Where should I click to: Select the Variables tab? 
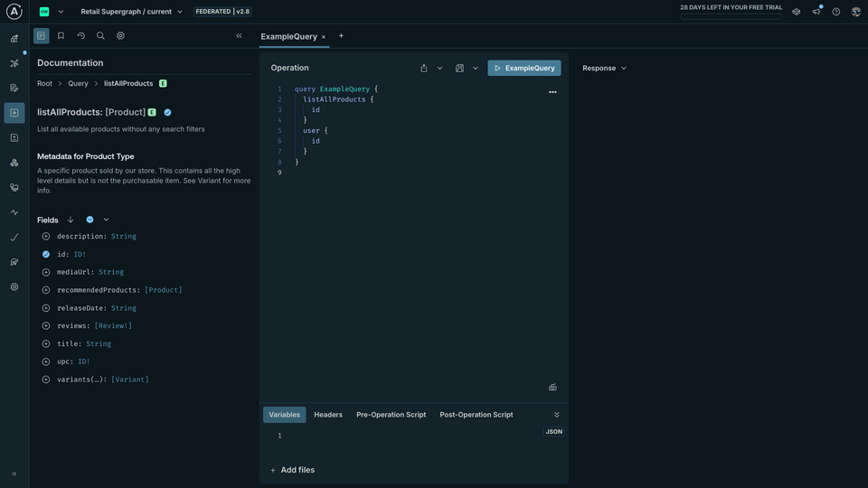[x=285, y=415]
